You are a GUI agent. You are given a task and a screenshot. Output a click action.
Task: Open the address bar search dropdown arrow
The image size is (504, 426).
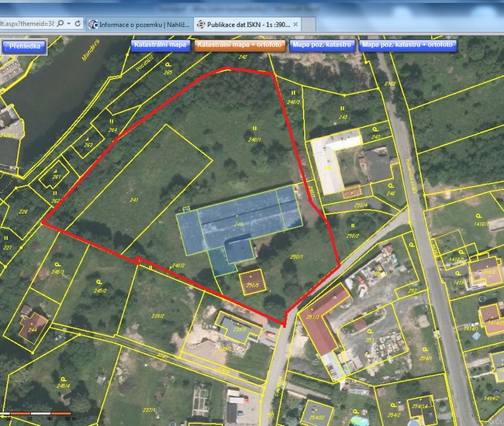click(x=70, y=24)
